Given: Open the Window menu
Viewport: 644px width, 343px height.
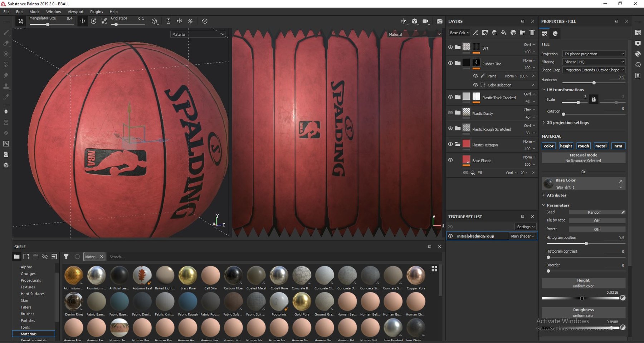Looking at the screenshot, I should [54, 11].
